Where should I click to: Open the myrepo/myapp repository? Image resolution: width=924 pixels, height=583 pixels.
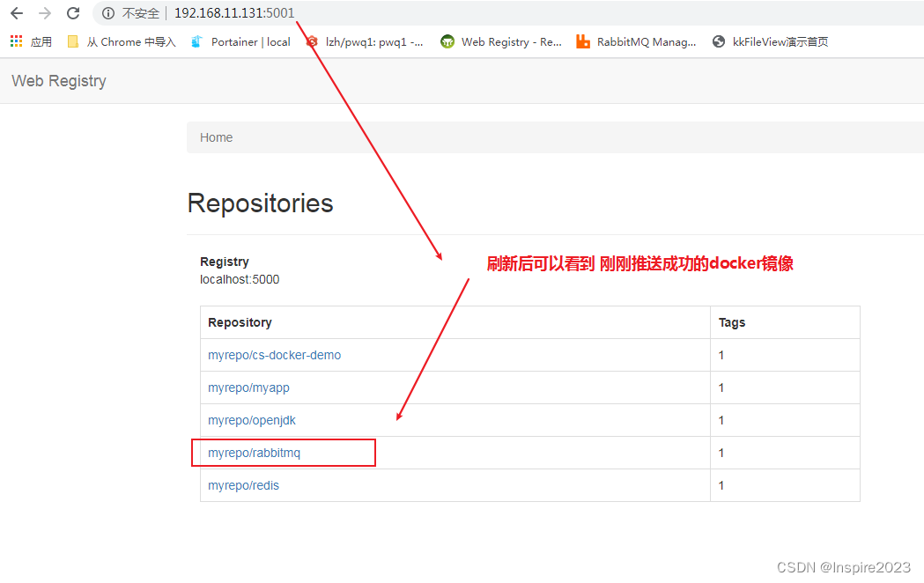(x=248, y=387)
